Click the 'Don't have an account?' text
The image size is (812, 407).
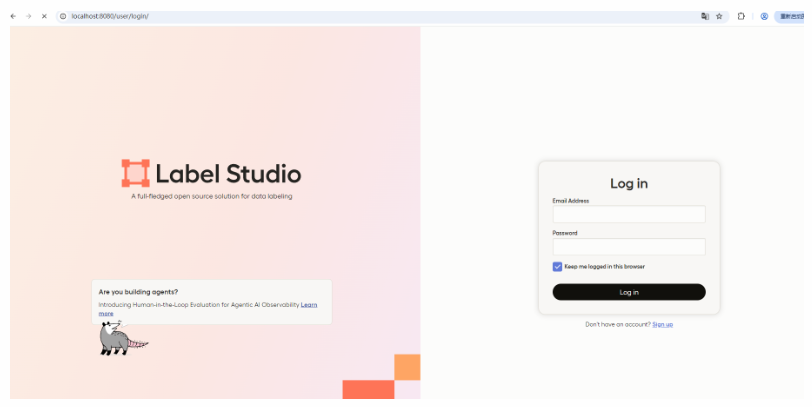coord(618,324)
